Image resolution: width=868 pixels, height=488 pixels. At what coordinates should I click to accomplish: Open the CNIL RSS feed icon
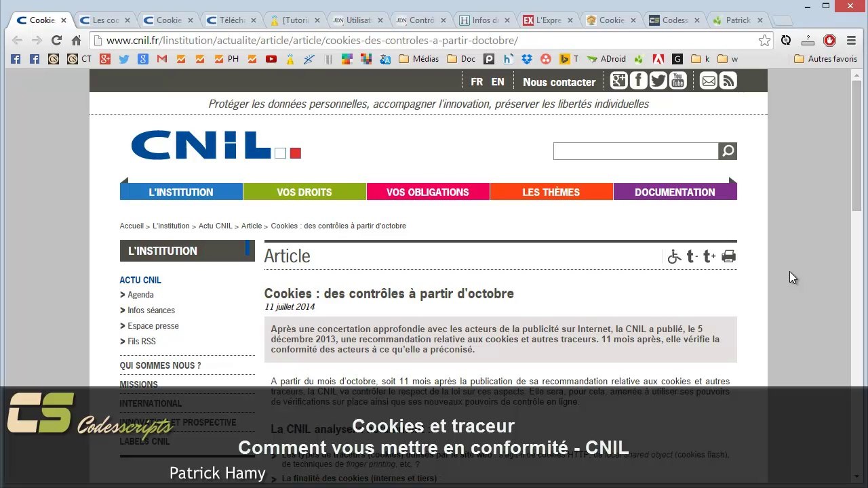[728, 81]
